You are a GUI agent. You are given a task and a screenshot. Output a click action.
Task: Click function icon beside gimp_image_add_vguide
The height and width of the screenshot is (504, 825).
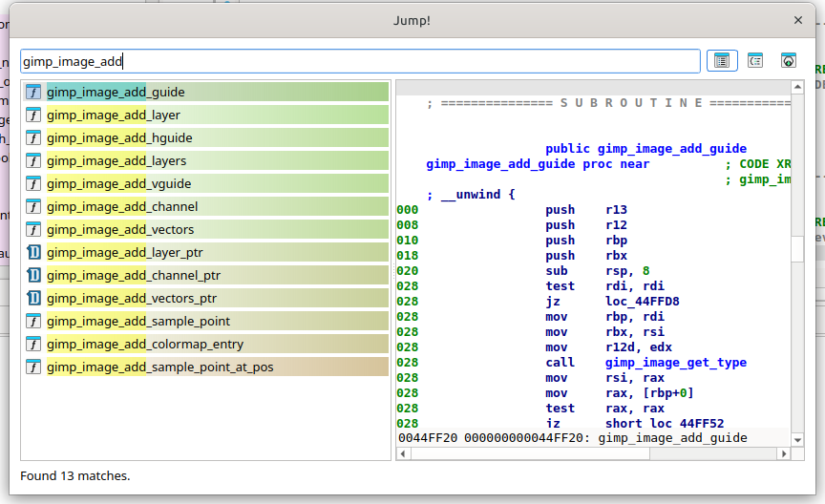(33, 183)
